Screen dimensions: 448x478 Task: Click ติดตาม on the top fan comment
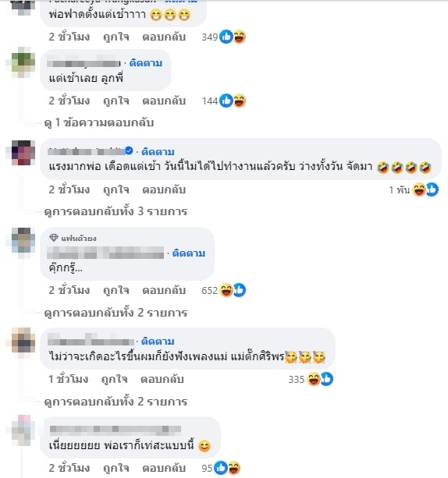coord(189,253)
